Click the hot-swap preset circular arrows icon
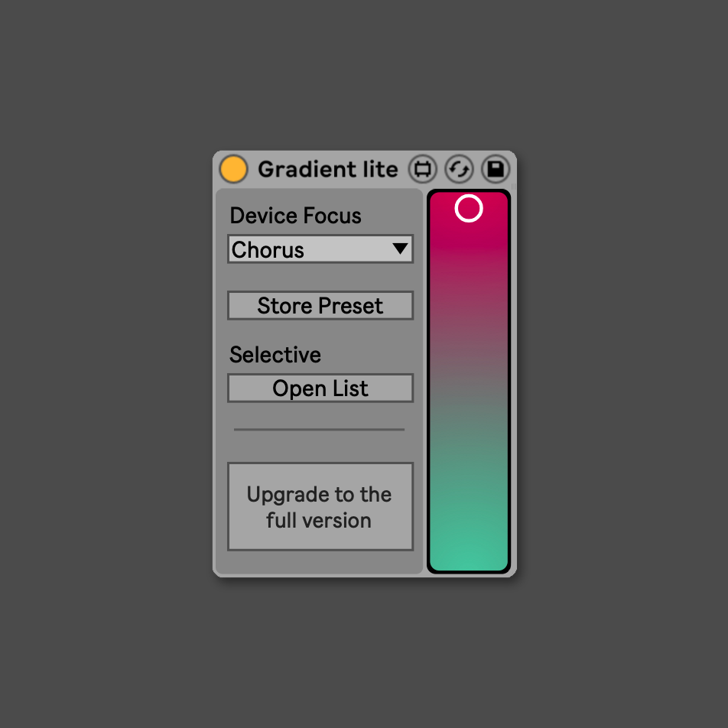 click(459, 169)
